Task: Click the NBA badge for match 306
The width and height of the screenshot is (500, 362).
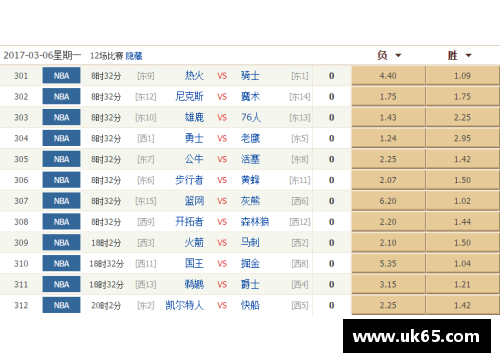Action: [x=61, y=180]
